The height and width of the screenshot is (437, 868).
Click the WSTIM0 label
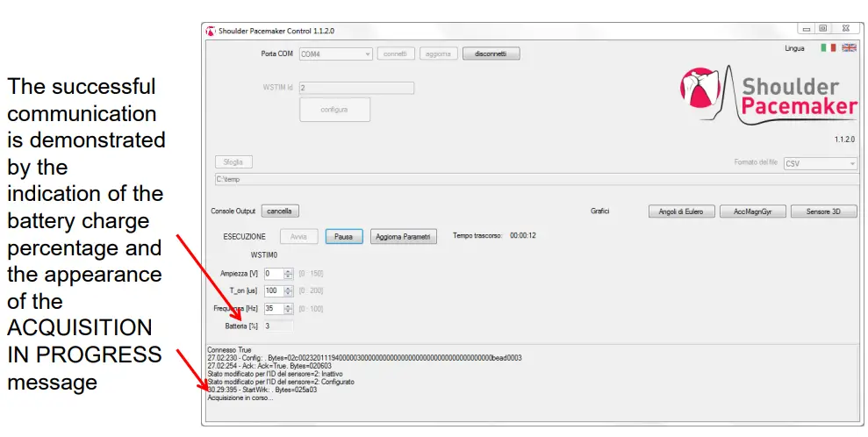tap(264, 255)
